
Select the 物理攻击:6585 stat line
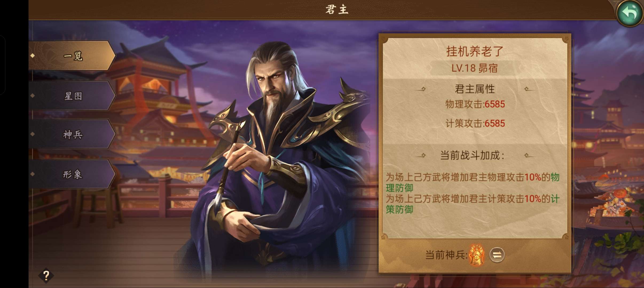475,104
